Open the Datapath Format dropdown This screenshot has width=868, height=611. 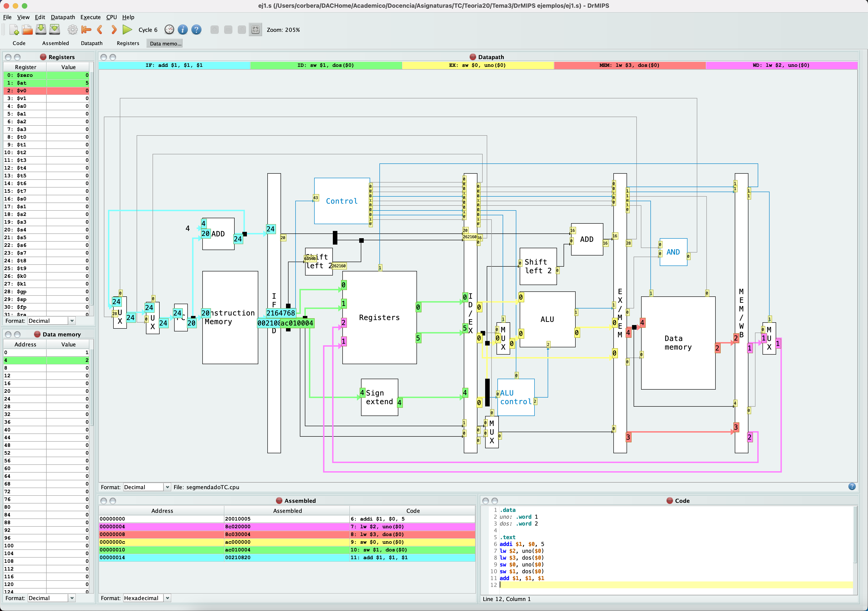147,487
